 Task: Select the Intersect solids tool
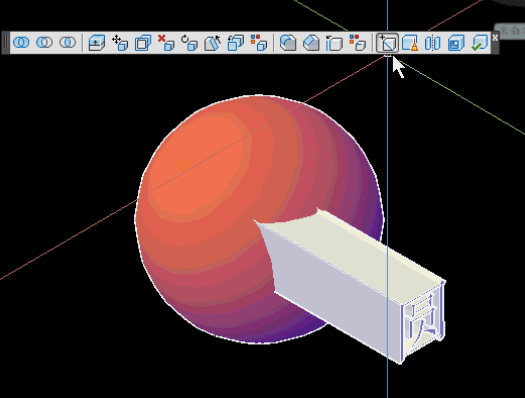pyautogui.click(x=68, y=43)
